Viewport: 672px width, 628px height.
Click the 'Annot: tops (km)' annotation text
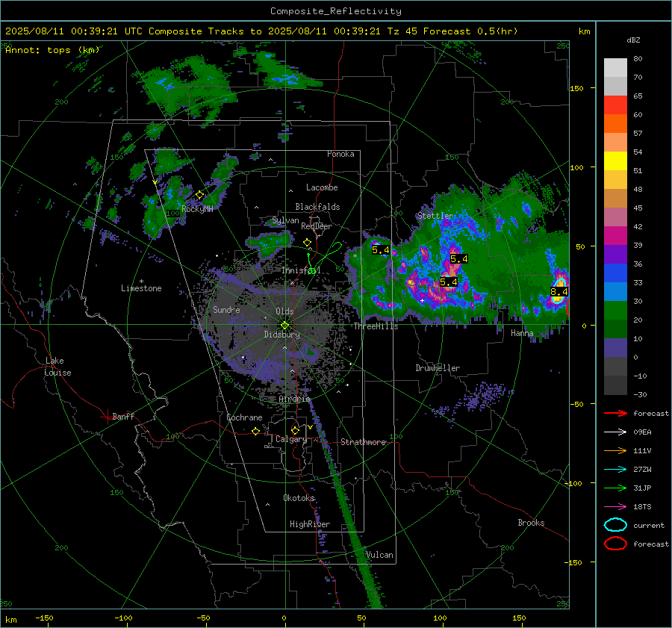click(x=52, y=50)
